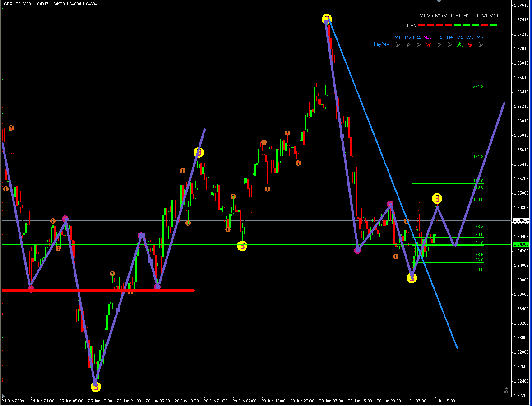The height and width of the screenshot is (406, 532).
Task: Select the thick red horizontal support line
Action: click(98, 290)
